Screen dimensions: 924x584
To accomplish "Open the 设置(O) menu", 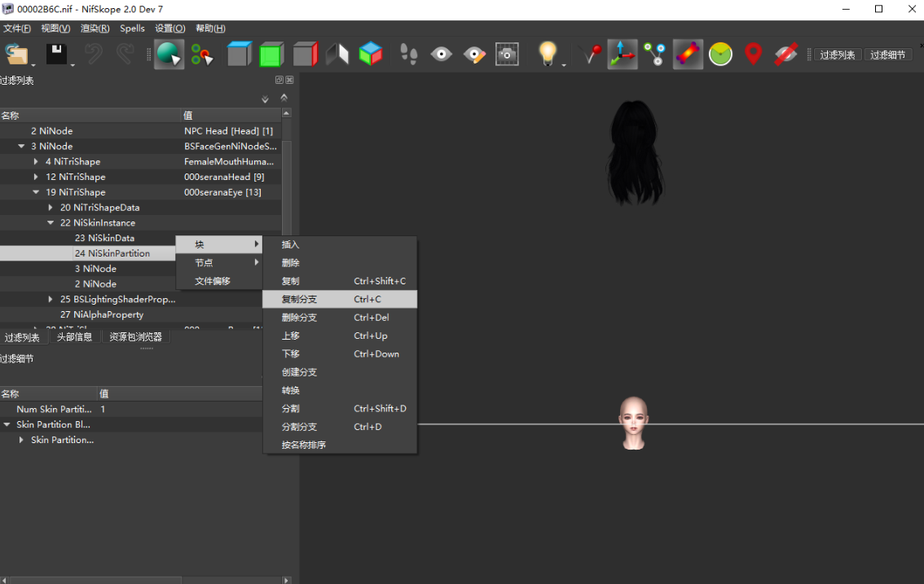I will [169, 29].
